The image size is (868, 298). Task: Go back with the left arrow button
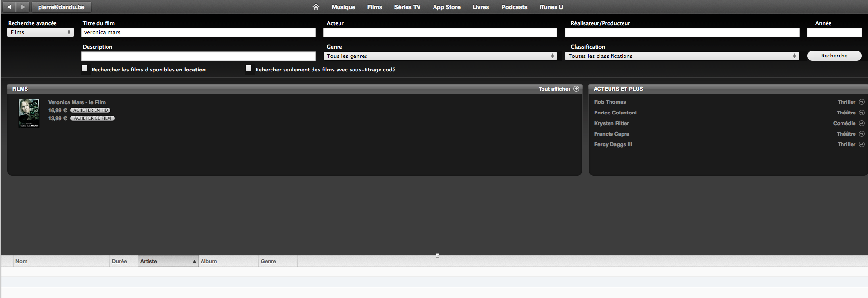tap(9, 7)
